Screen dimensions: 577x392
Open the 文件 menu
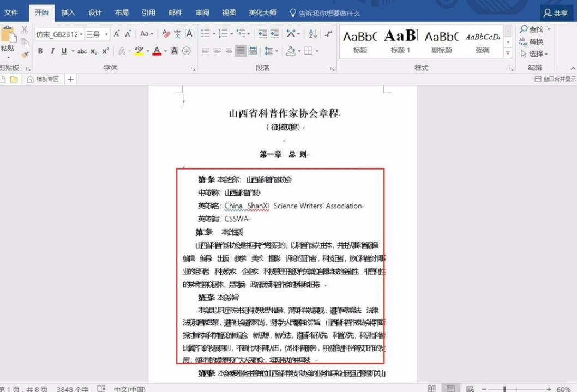point(11,13)
